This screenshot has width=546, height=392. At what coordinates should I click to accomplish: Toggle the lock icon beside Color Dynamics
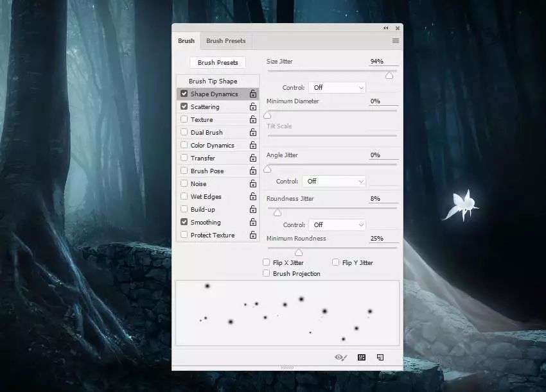coord(253,145)
